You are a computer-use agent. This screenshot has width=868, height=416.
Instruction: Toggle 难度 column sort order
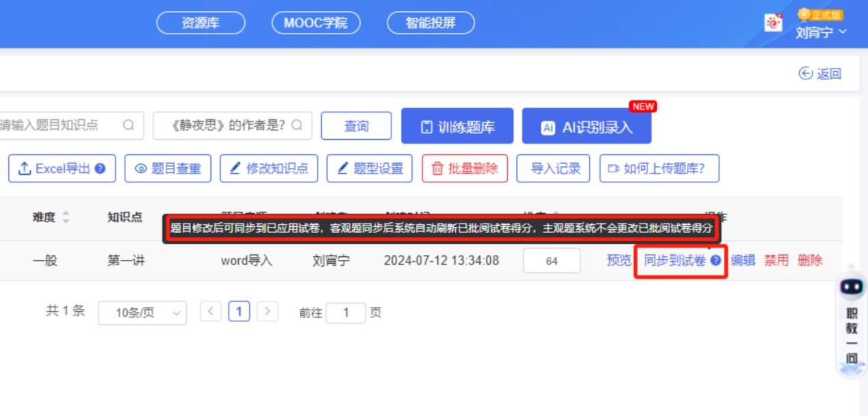65,217
